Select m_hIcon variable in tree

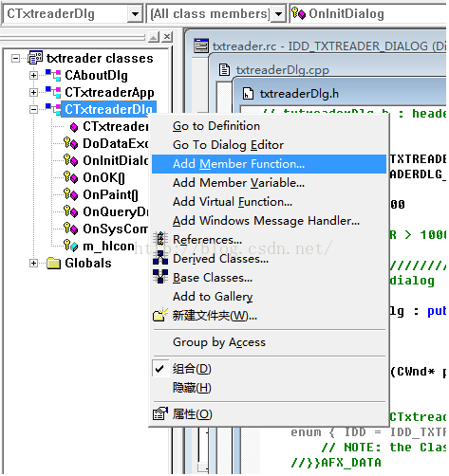[x=108, y=246]
